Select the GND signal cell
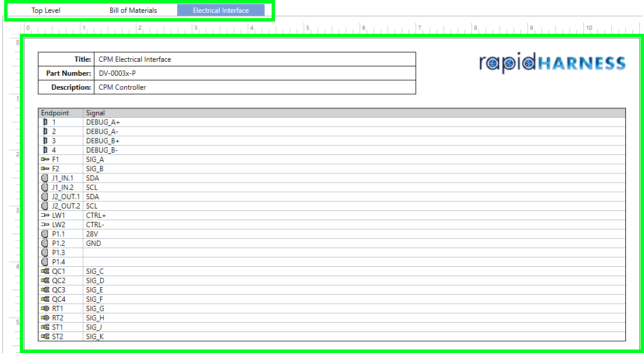This screenshot has height=353, width=644. 354,243
